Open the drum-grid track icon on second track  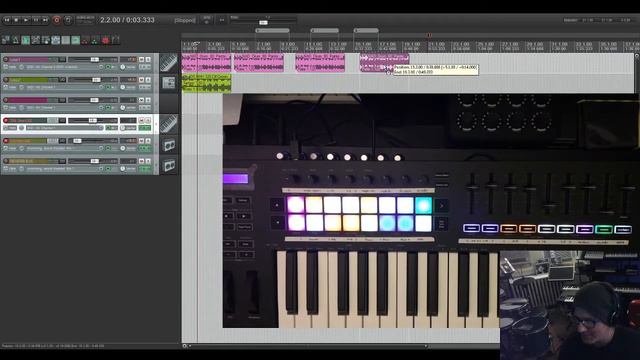click(x=169, y=83)
